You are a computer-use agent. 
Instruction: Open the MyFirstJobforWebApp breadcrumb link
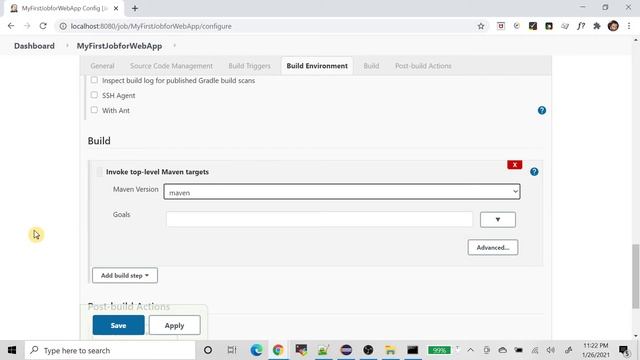tap(119, 46)
